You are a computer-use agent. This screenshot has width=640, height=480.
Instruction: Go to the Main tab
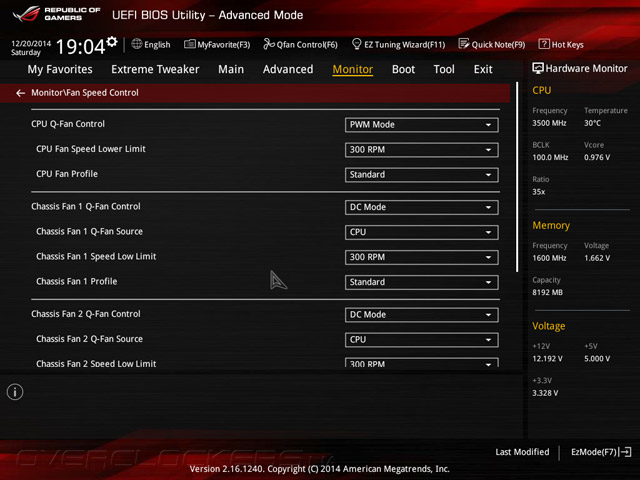point(231,69)
